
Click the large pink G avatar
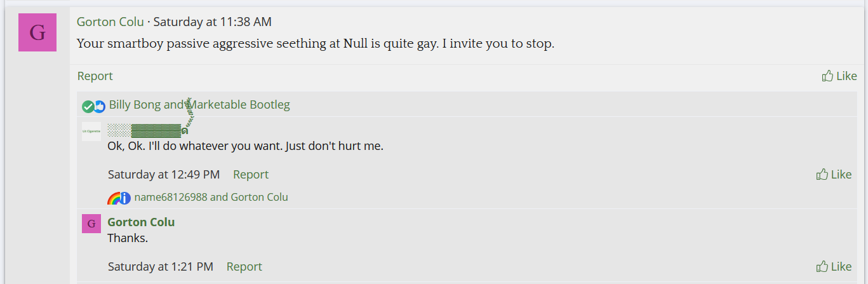pos(37,32)
